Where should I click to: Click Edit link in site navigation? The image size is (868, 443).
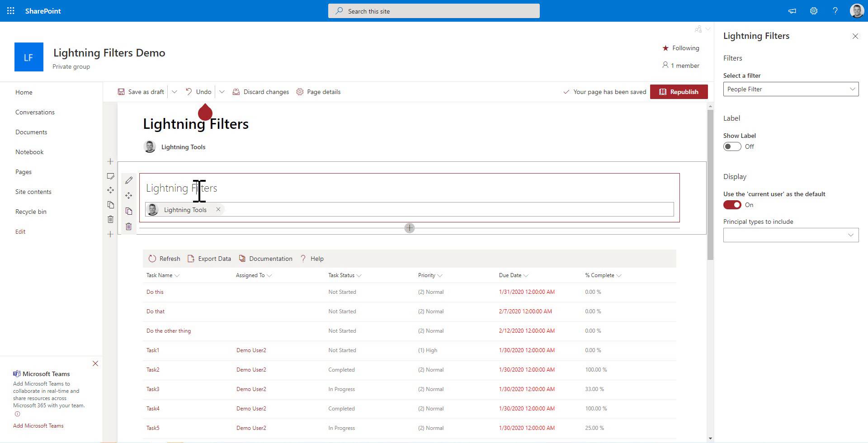[x=20, y=231]
